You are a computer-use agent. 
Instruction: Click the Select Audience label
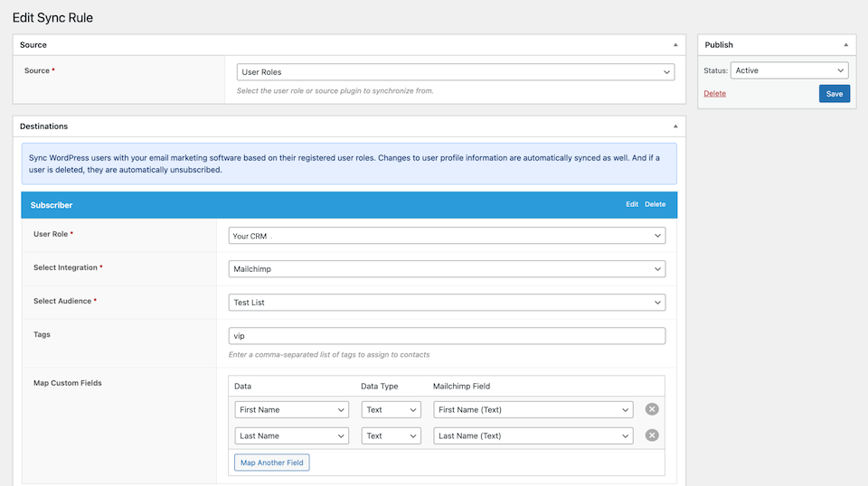(x=62, y=301)
